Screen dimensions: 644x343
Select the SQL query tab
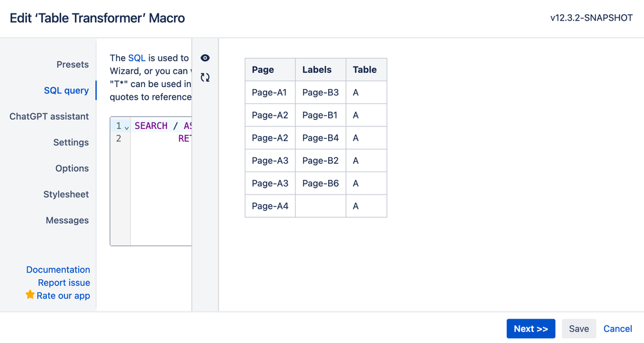point(66,90)
